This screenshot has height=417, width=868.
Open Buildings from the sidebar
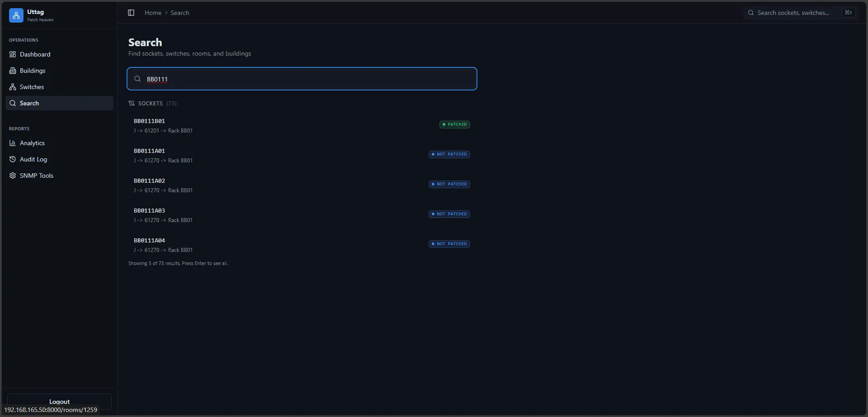coord(59,71)
